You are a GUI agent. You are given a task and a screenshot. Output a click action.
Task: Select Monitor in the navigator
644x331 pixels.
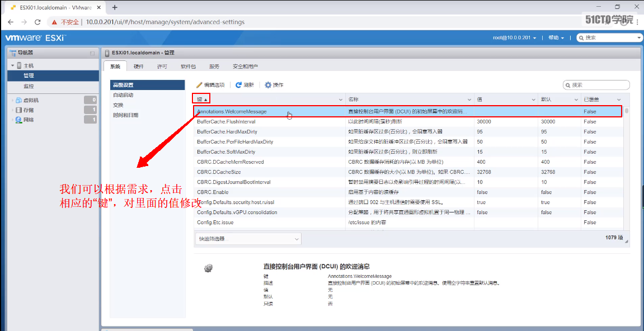coord(53,86)
